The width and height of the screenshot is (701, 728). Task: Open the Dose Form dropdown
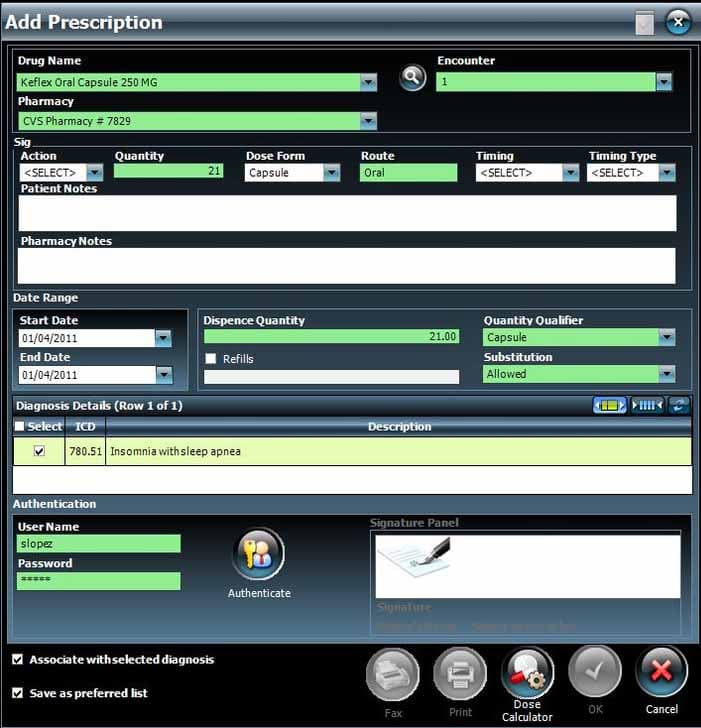coord(332,173)
